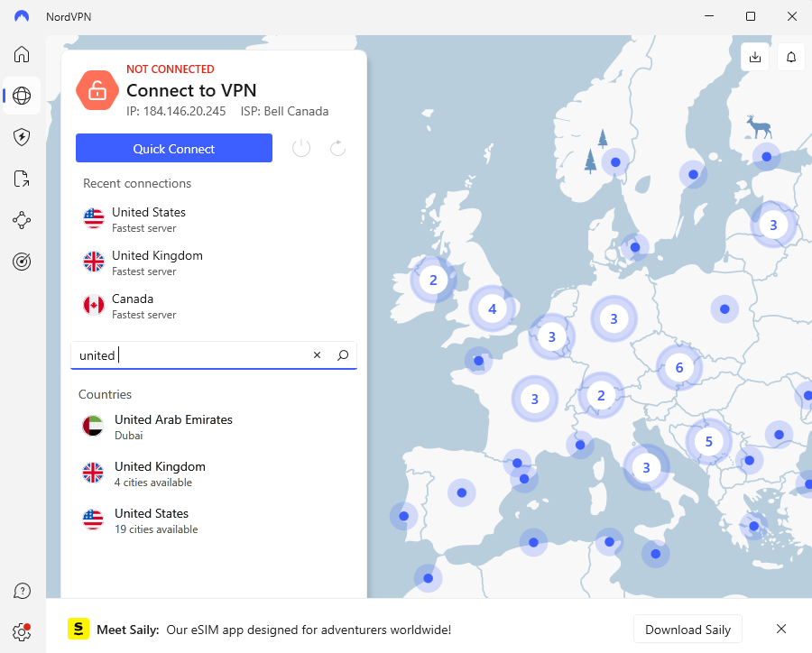Click the Quick Connect button
This screenshot has height=653, width=812.
tap(174, 148)
